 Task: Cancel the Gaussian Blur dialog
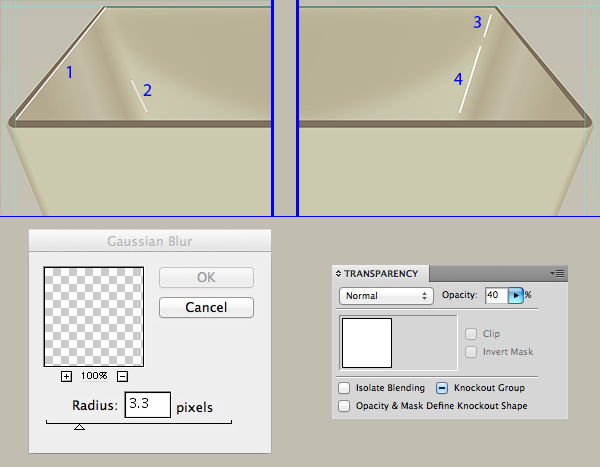coord(206,307)
